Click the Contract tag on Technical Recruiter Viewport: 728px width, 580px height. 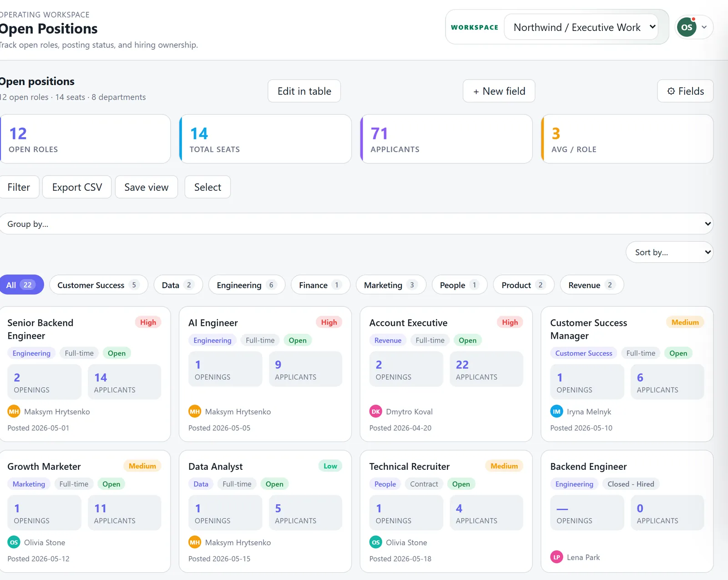(424, 484)
